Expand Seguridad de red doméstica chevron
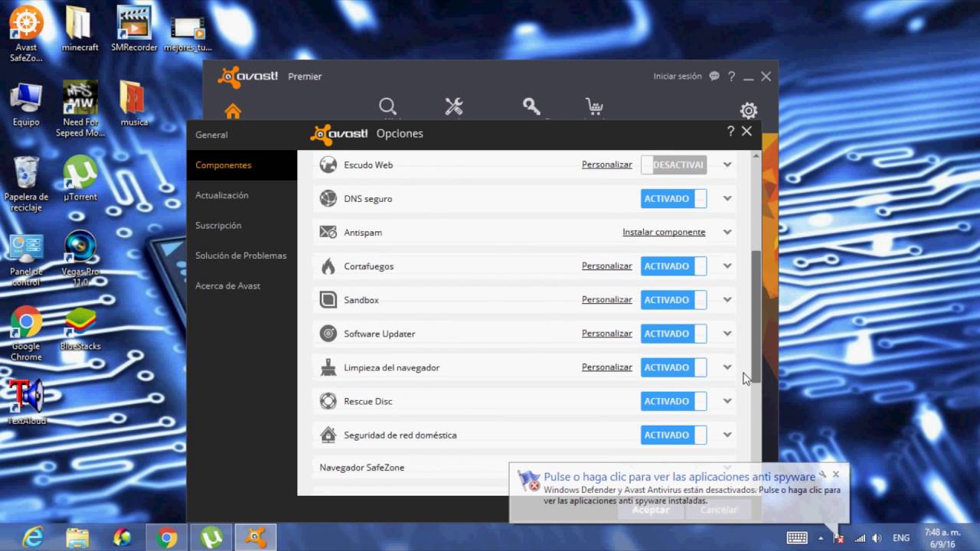Screen dimensions: 980x551 (727, 435)
